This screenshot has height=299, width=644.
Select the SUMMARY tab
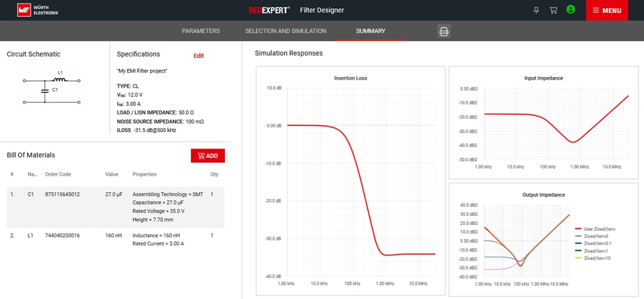pyautogui.click(x=371, y=31)
